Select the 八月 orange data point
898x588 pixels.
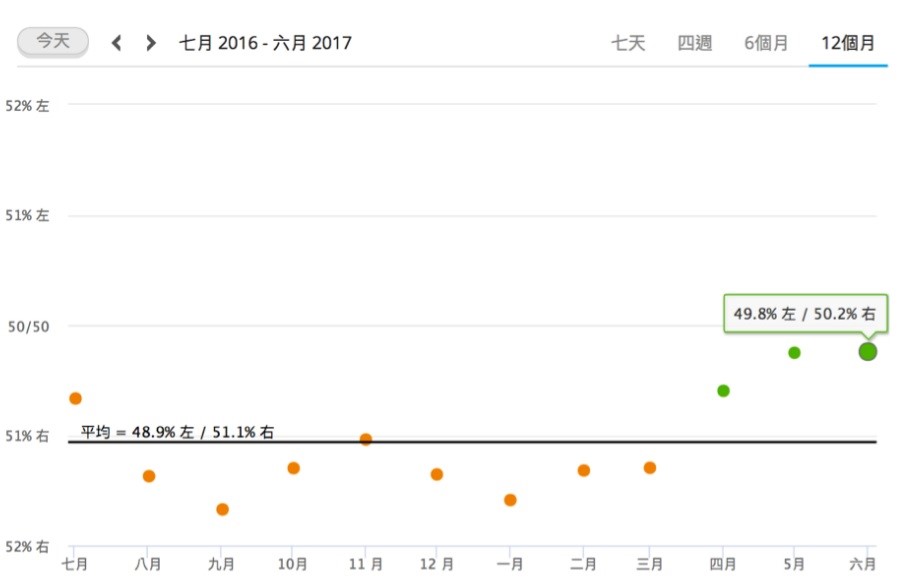coord(149,476)
